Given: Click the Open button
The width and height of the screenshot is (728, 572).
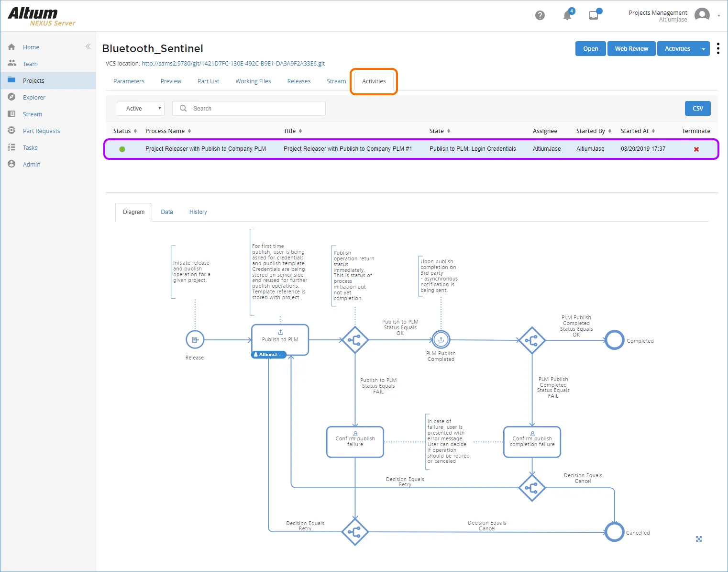Looking at the screenshot, I should point(591,49).
